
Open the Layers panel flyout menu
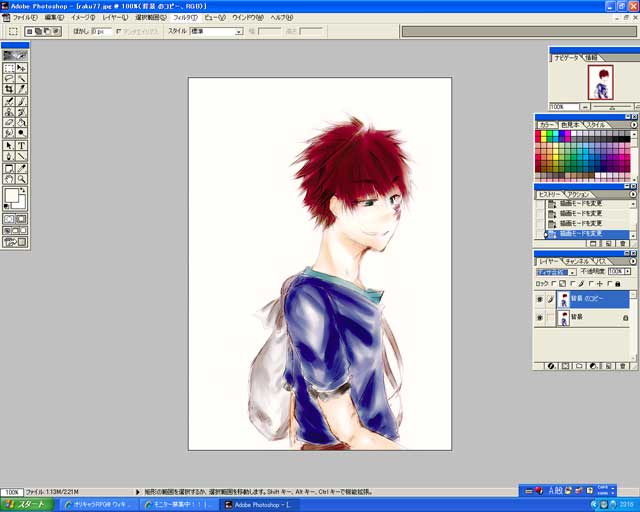[633, 261]
